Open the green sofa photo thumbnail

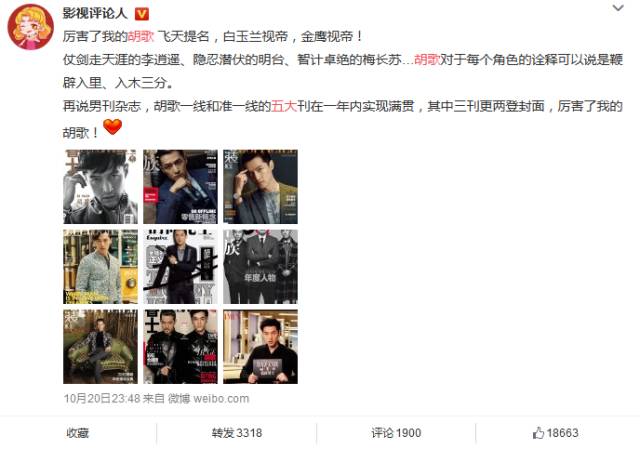pyautogui.click(x=100, y=347)
